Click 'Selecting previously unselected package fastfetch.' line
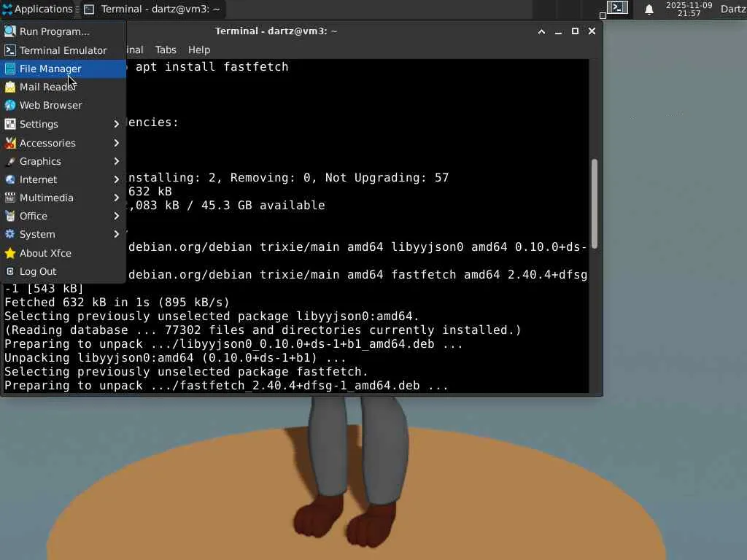Screen dimensions: 747x560 point(186,371)
